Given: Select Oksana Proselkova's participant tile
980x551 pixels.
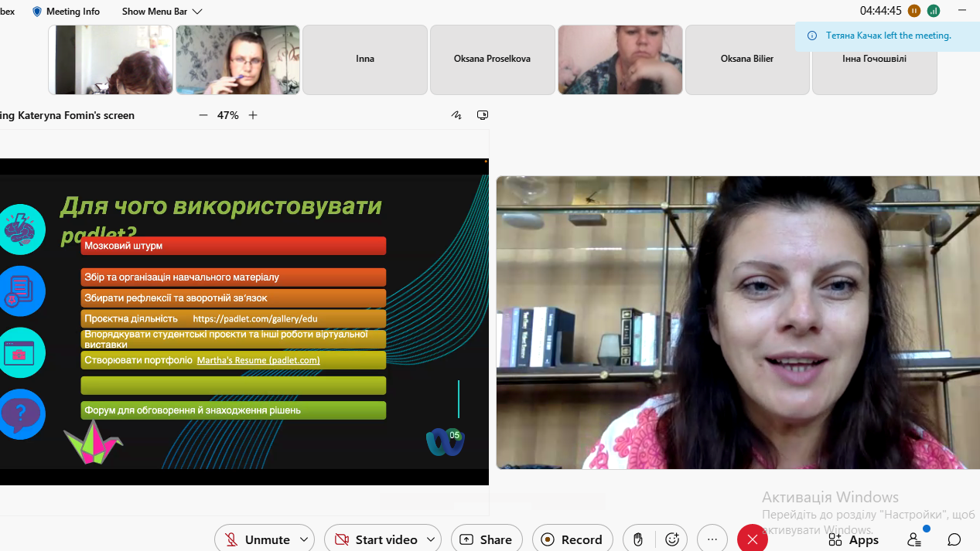Looking at the screenshot, I should pyautogui.click(x=492, y=60).
